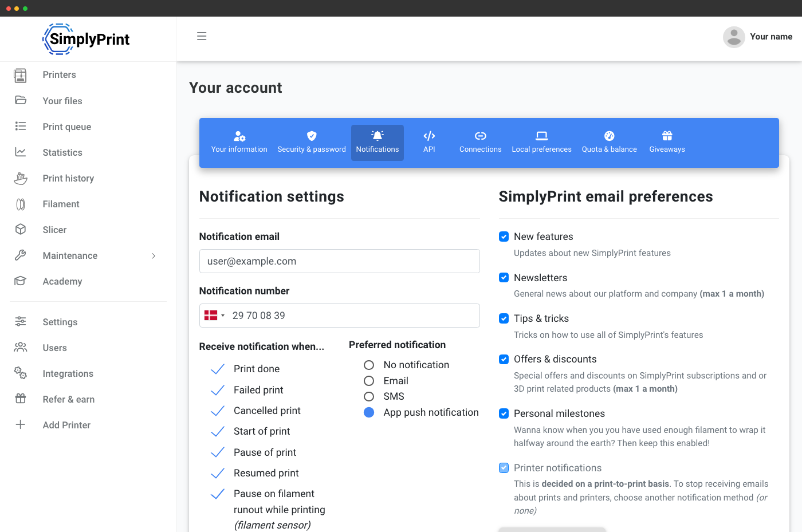Uncheck the New features checkbox
The width and height of the screenshot is (802, 532).
click(x=504, y=237)
